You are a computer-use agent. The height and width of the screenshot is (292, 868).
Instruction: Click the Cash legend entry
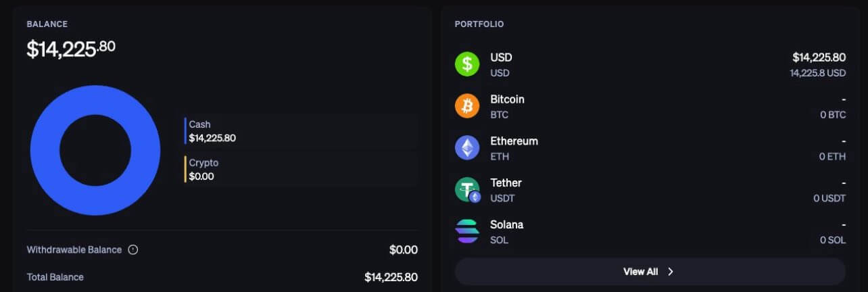212,131
